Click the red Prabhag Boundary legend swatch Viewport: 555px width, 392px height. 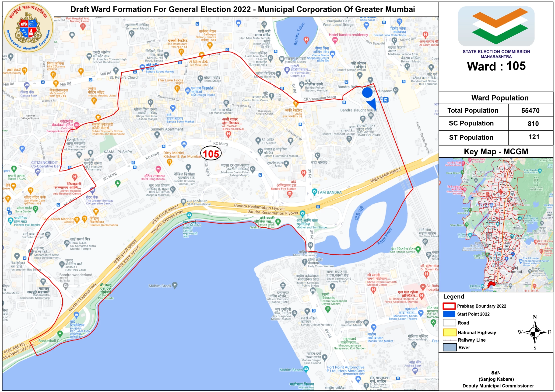click(449, 306)
